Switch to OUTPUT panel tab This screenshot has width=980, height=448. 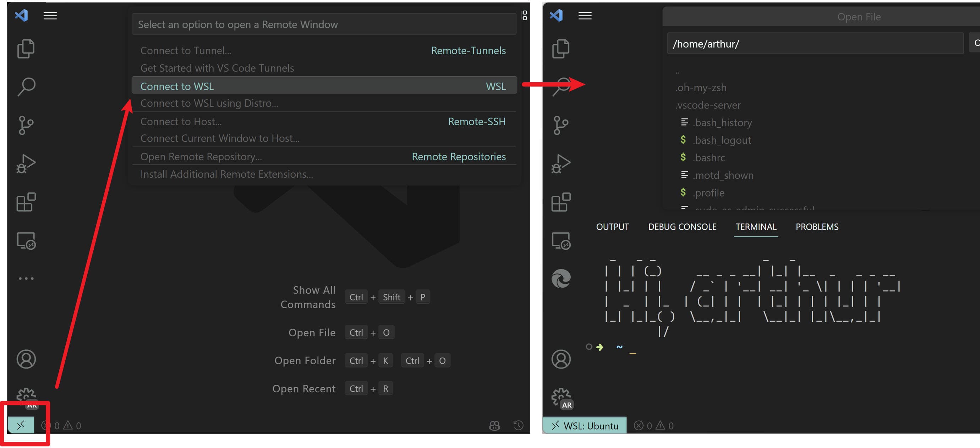(x=612, y=227)
